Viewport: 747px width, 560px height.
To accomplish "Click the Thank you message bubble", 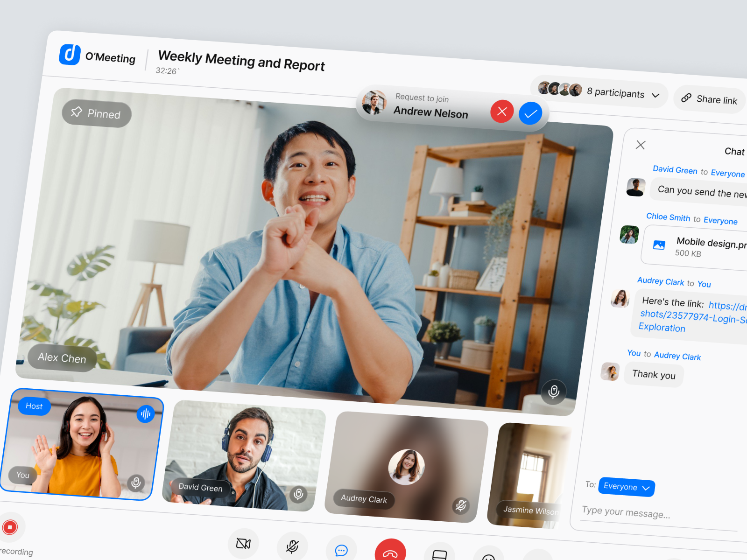I will point(654,374).
